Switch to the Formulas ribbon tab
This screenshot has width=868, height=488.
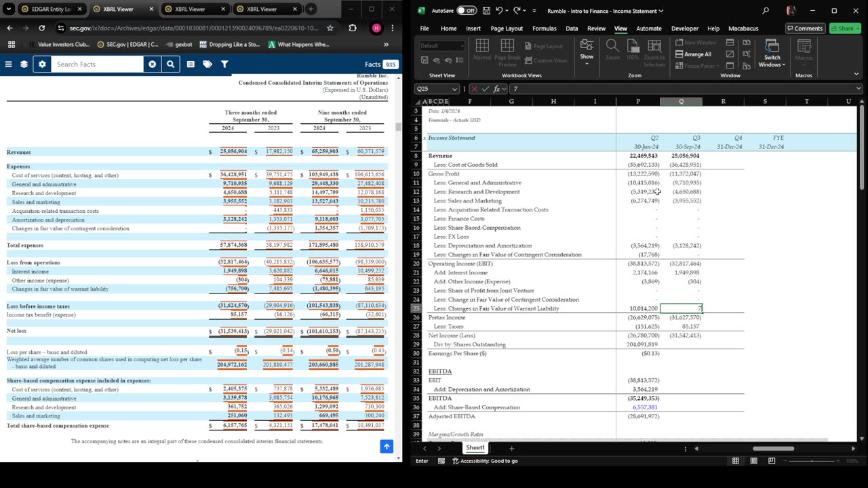544,28
